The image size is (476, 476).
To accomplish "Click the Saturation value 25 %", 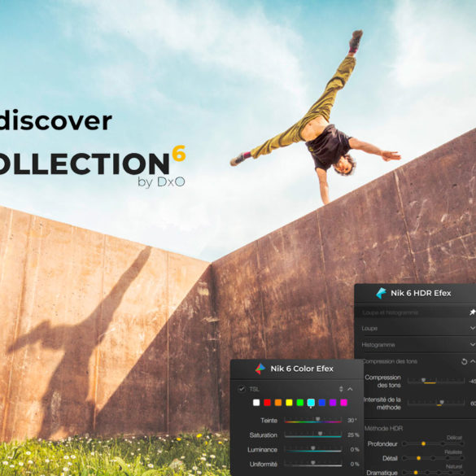I will [353, 435].
